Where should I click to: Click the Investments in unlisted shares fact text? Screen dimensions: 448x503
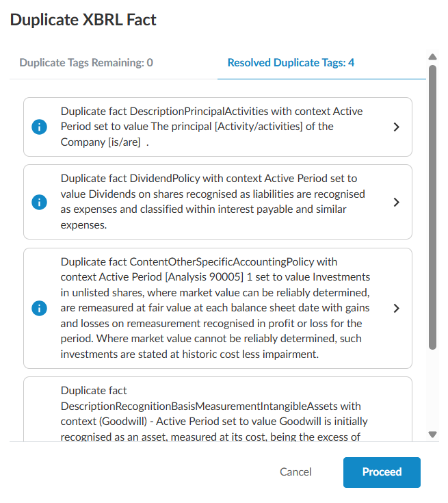pyautogui.click(x=215, y=308)
